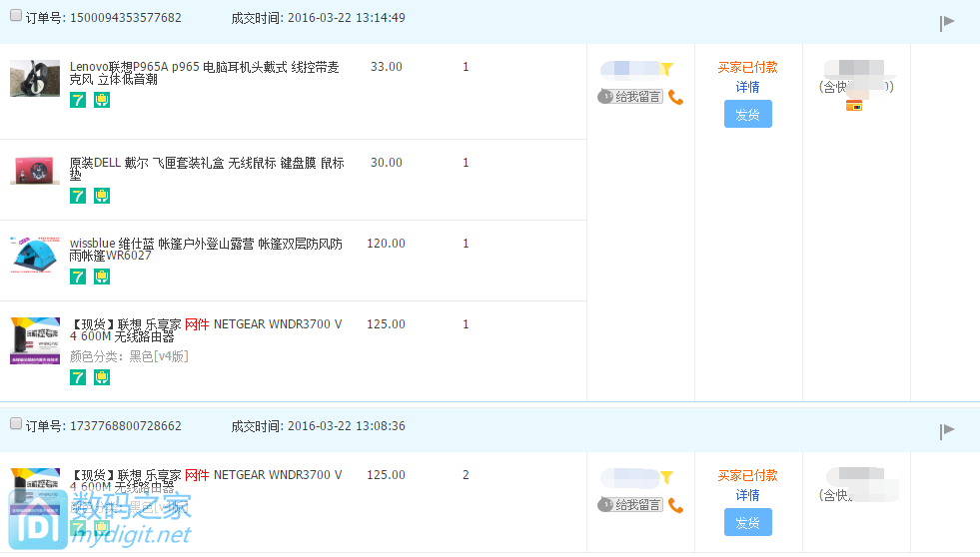Click green 7-day badge under Lenovo headset
Screen dimensions: 980x557
pyautogui.click(x=78, y=100)
